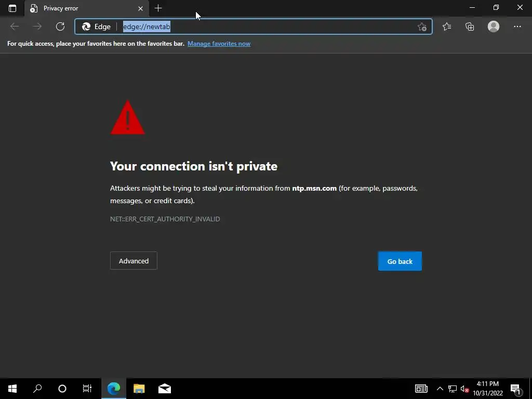Click the muted volume tray icon
532x399 pixels.
click(x=464, y=389)
